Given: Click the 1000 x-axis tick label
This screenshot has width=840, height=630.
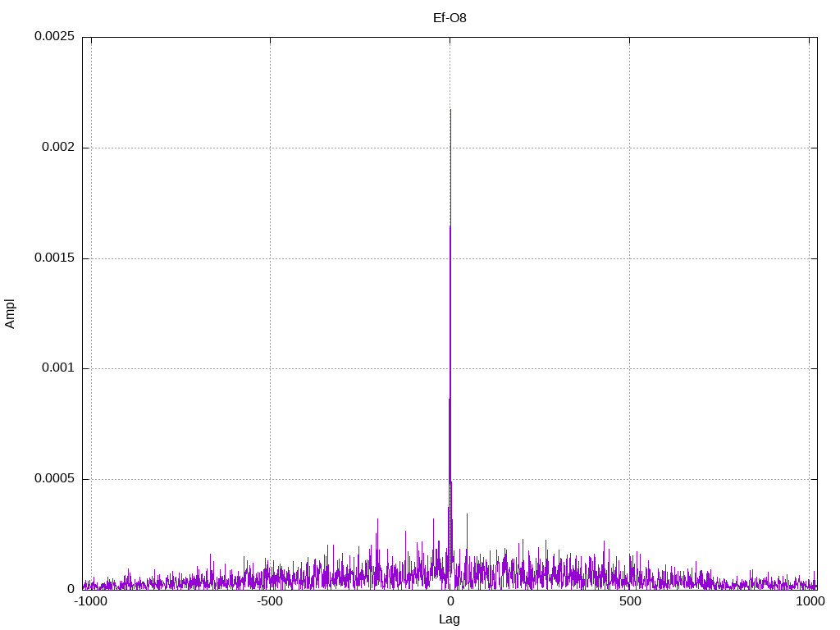Looking at the screenshot, I should tap(810, 601).
